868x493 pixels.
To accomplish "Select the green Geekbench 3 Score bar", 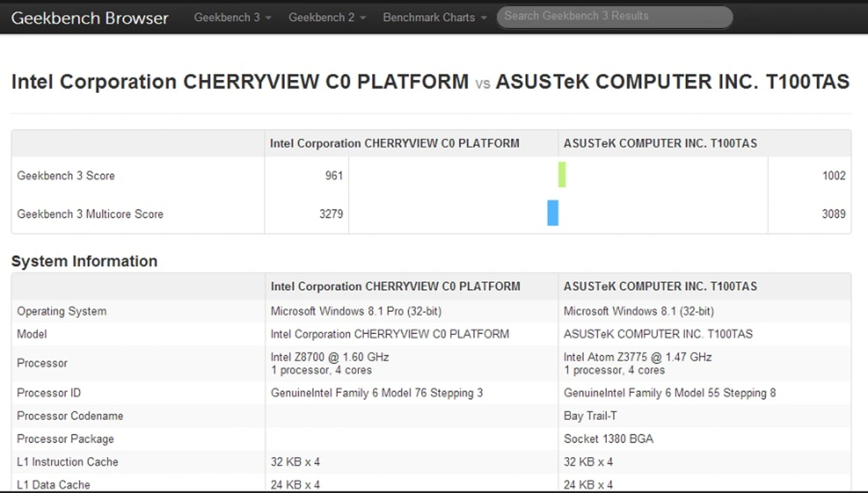I will coord(562,175).
